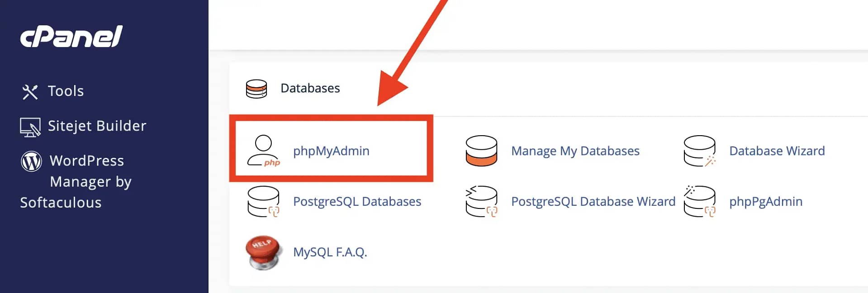Open the phpMyAdmin link
Image resolution: width=868 pixels, height=293 pixels.
point(331,151)
